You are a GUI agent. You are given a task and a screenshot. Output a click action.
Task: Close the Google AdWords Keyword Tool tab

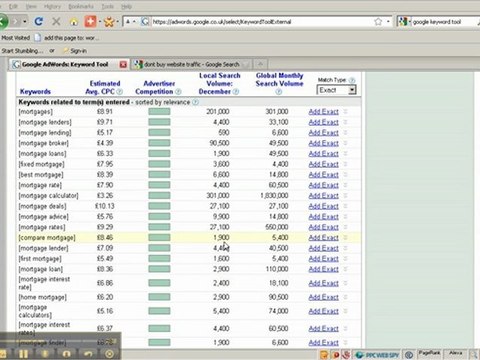123,64
